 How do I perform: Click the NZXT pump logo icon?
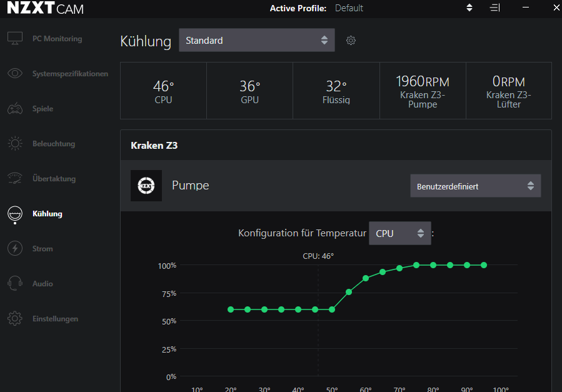pos(146,186)
